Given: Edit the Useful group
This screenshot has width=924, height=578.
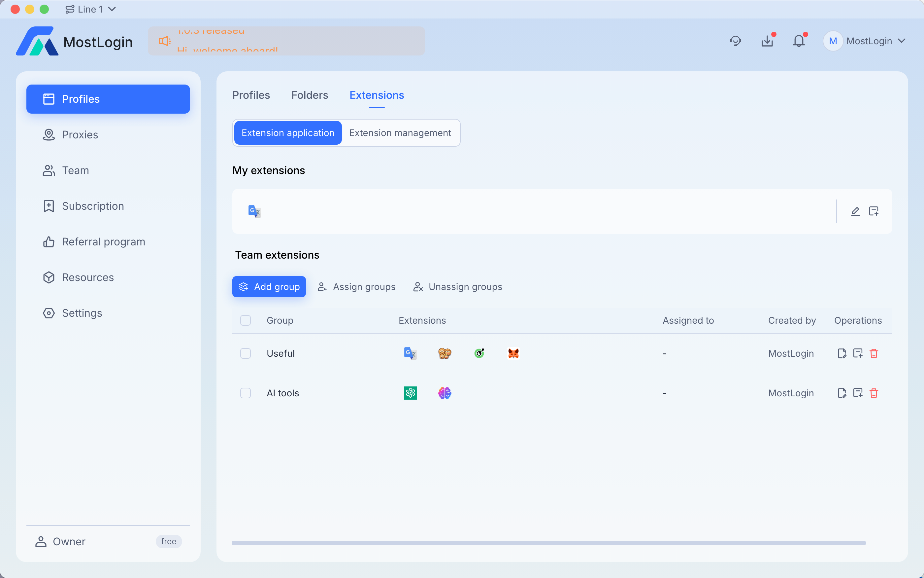Looking at the screenshot, I should [x=842, y=353].
